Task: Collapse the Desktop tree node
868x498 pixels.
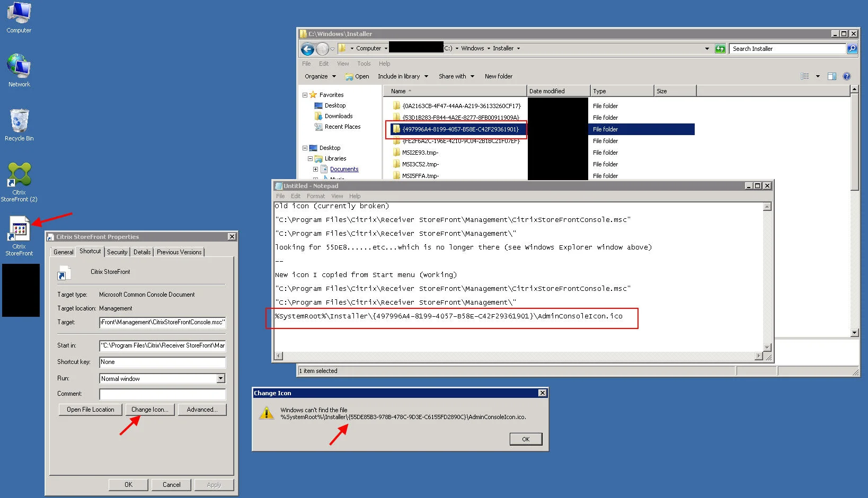Action: click(305, 148)
